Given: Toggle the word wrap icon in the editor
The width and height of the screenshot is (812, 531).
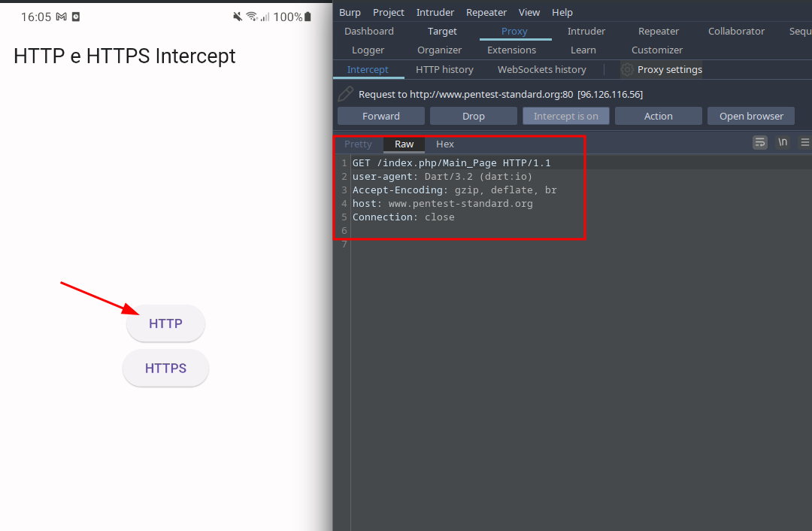Looking at the screenshot, I should (760, 142).
